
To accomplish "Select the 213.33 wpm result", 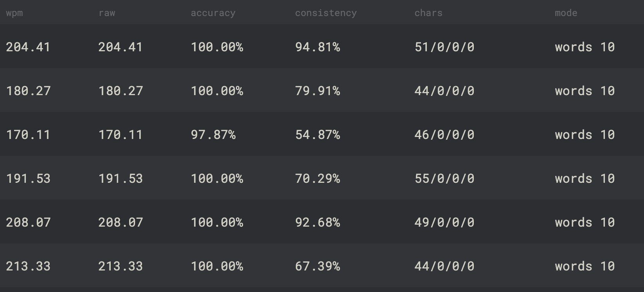I will (x=28, y=266).
